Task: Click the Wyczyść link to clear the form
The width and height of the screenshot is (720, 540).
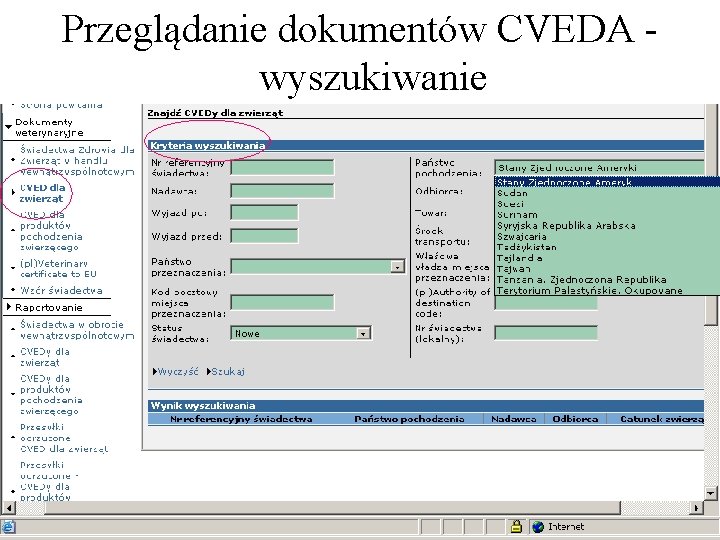Action: [x=178, y=371]
